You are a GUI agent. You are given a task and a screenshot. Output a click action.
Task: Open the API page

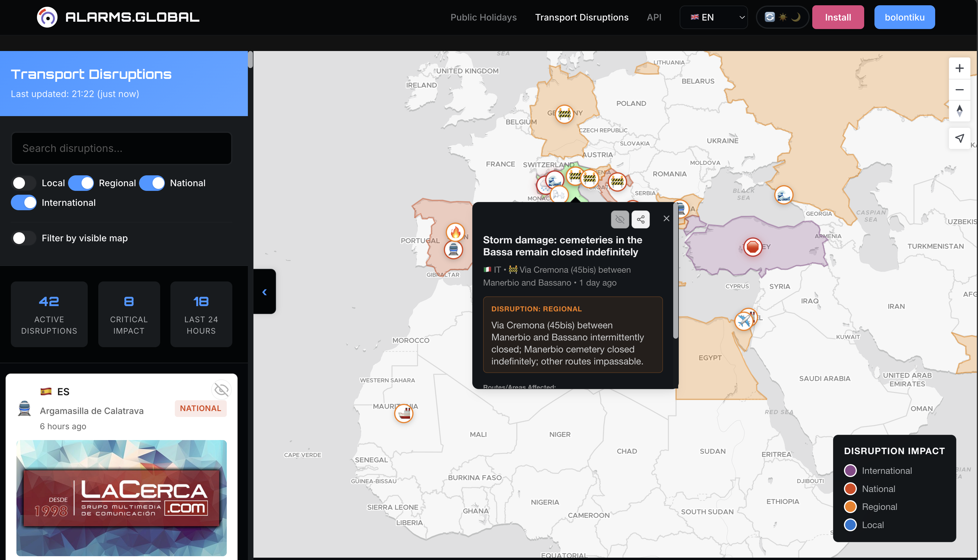point(654,17)
